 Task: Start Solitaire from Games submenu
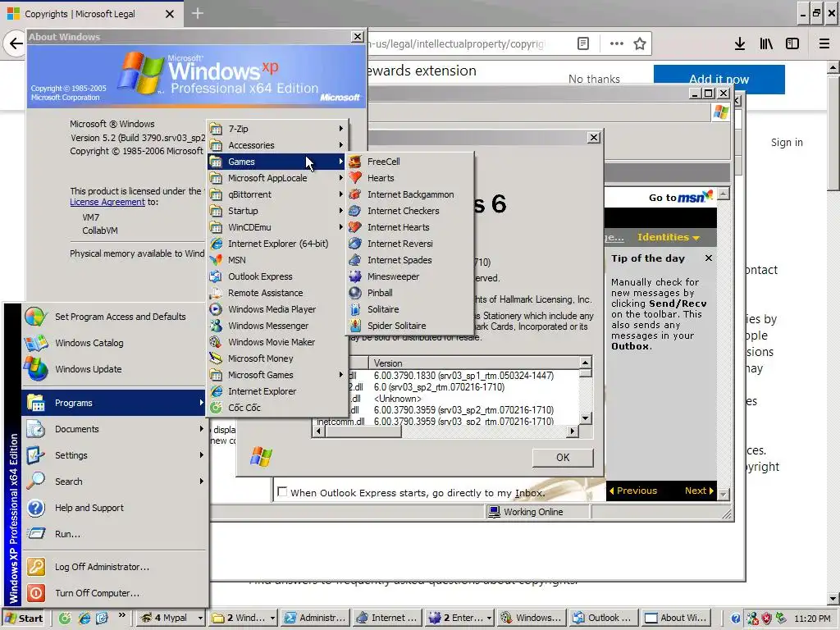coord(410,309)
